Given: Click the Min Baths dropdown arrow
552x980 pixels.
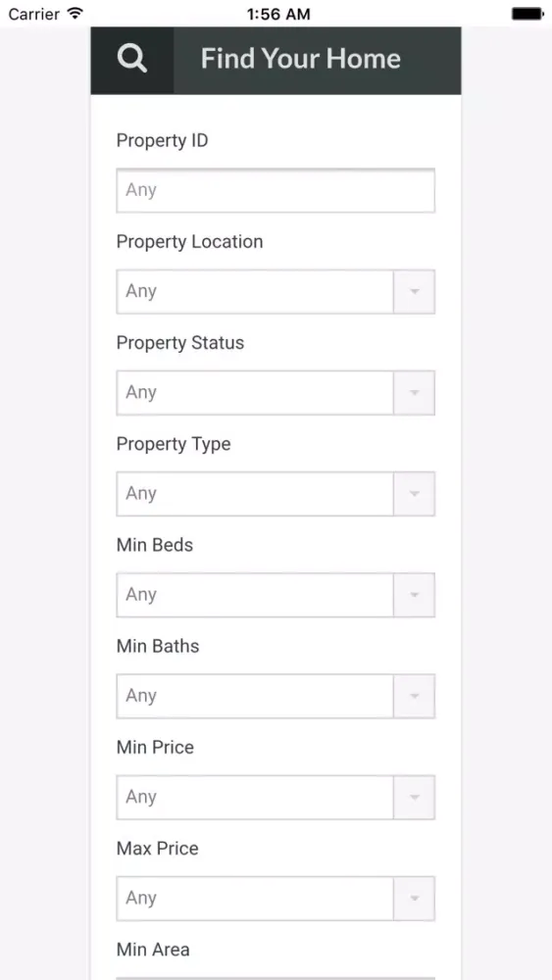Looking at the screenshot, I should pyautogui.click(x=414, y=696).
